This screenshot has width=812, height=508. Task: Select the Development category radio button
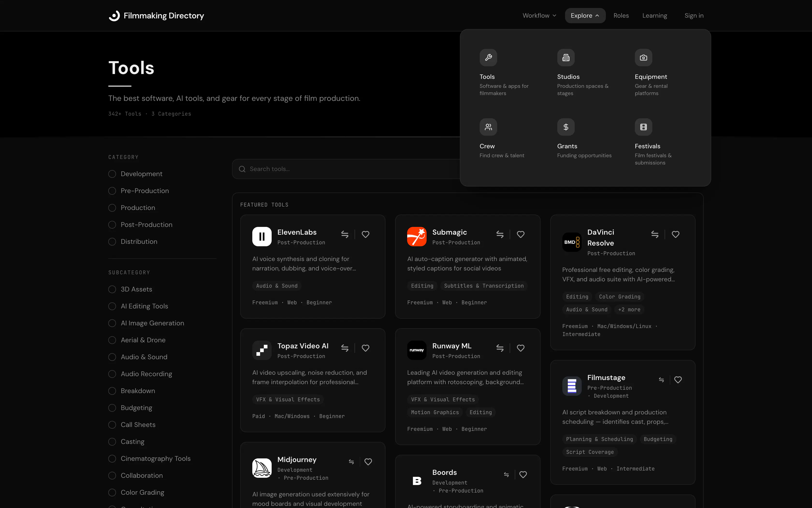(x=112, y=174)
